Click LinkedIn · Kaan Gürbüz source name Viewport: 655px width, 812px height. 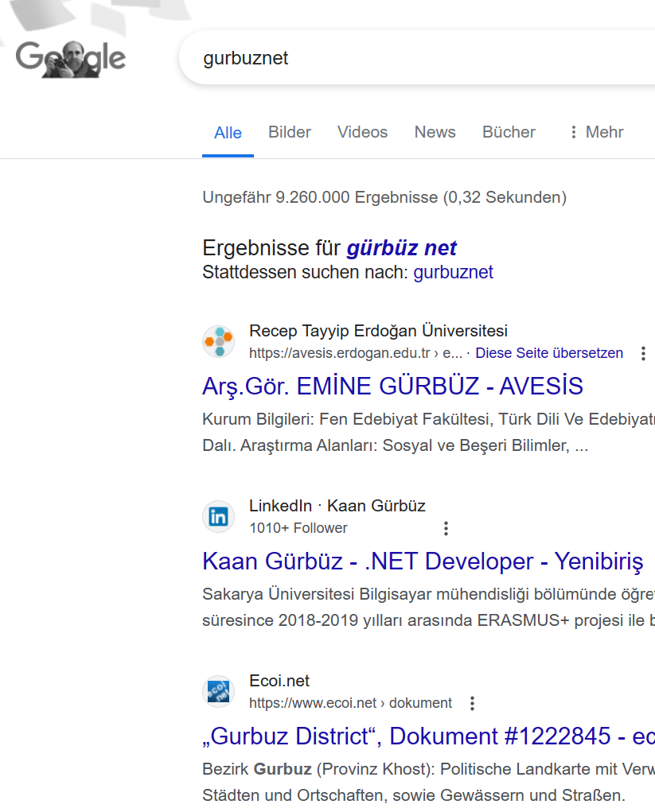point(337,506)
